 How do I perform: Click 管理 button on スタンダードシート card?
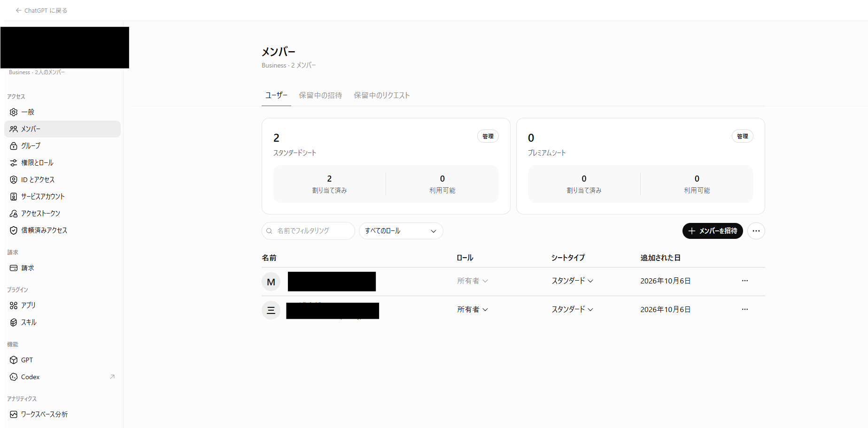coord(488,136)
